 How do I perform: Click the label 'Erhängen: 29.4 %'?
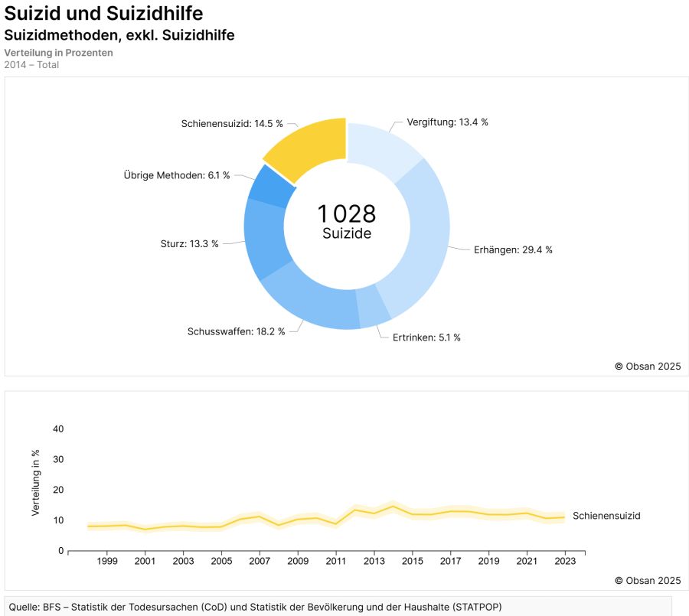(513, 250)
